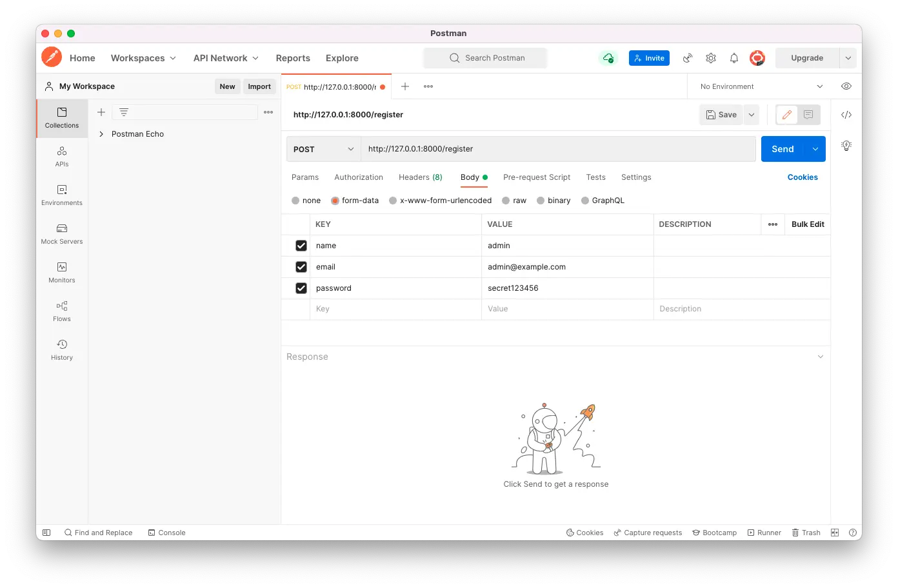Uncheck the password form-data row
The width and height of the screenshot is (898, 588).
[x=301, y=288]
